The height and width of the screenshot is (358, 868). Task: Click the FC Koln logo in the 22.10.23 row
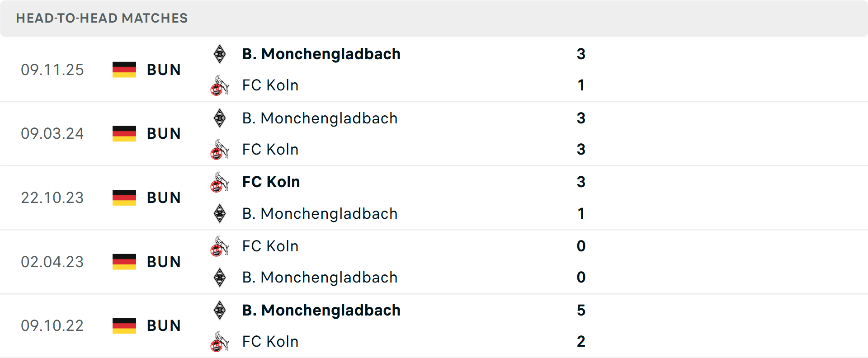click(x=220, y=182)
